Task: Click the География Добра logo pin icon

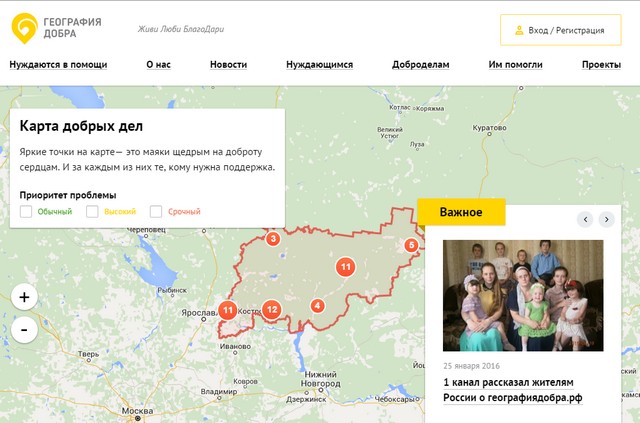Action: click(x=24, y=28)
